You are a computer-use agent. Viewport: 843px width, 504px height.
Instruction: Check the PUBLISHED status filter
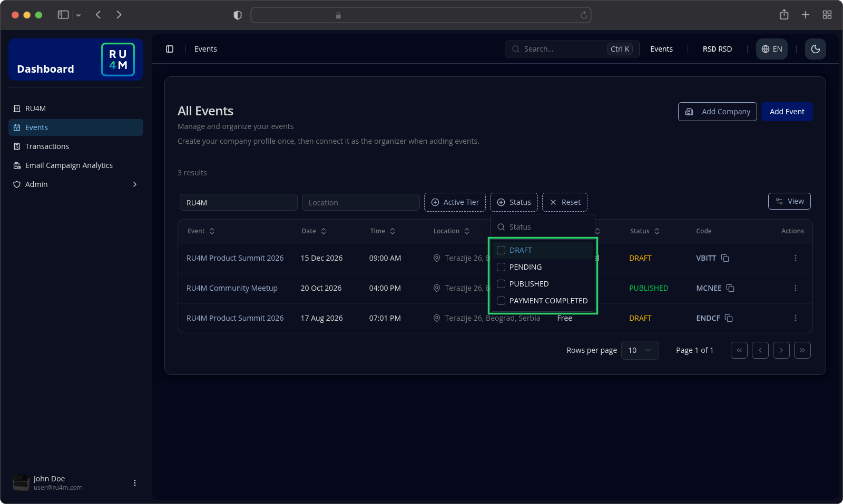click(x=501, y=284)
